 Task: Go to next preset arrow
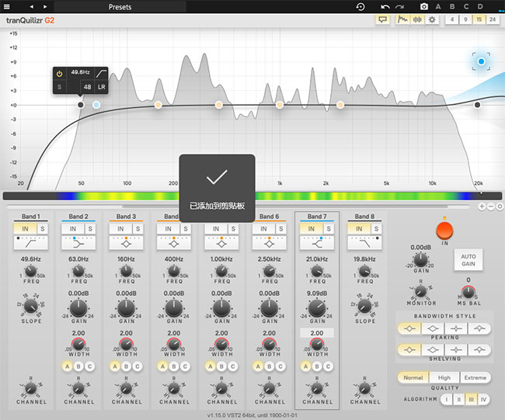click(x=45, y=7)
